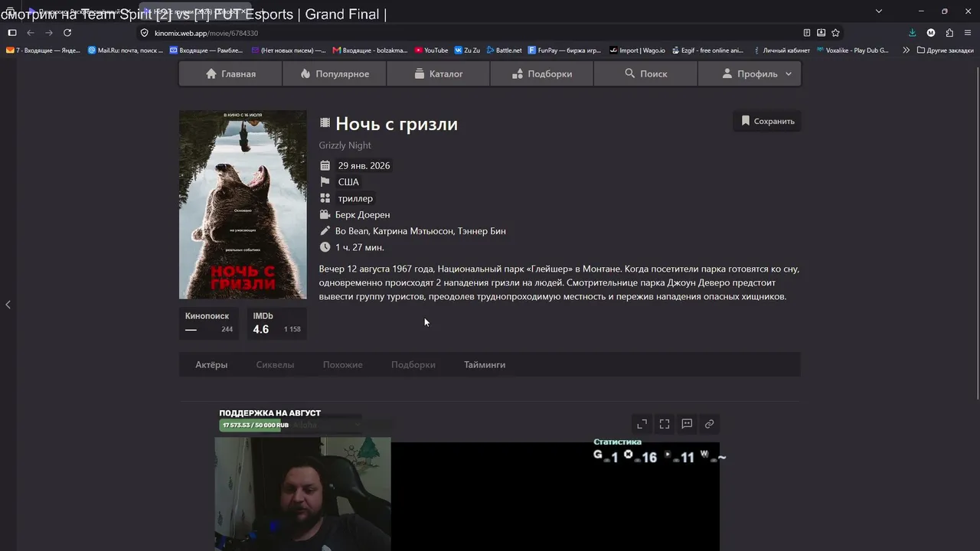Bookmark this page with the star icon
Viewport: 980px width, 551px height.
coord(835,33)
